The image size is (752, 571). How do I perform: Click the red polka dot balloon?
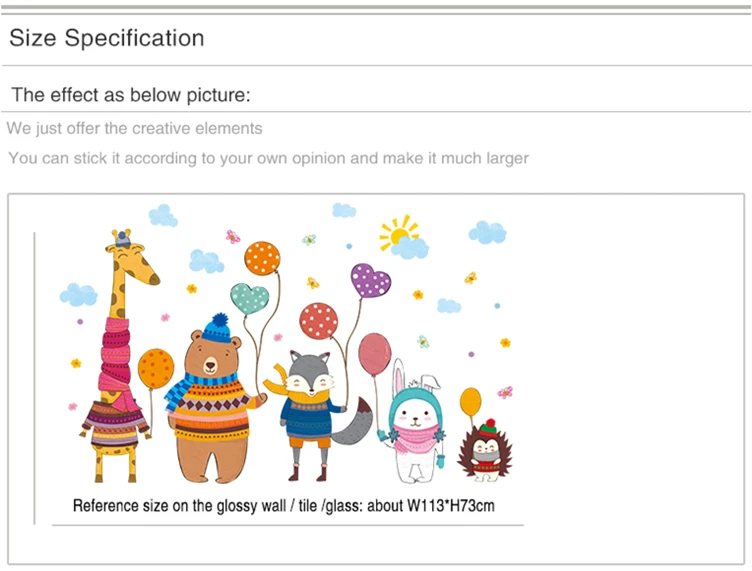pyautogui.click(x=318, y=321)
